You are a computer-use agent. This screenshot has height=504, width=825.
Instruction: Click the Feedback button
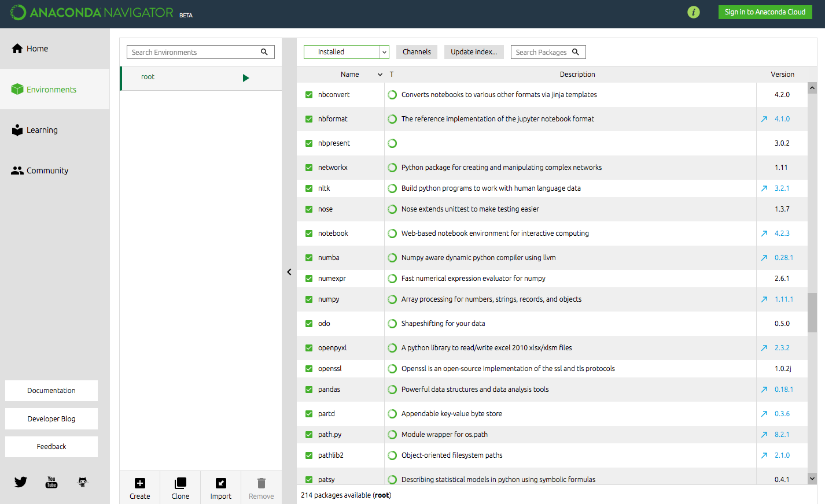(x=51, y=447)
